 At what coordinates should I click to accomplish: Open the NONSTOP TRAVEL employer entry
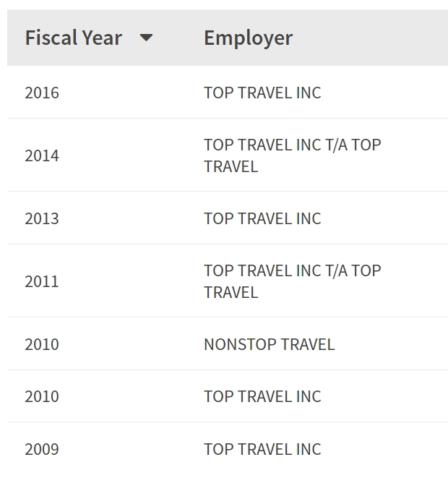[x=269, y=344]
